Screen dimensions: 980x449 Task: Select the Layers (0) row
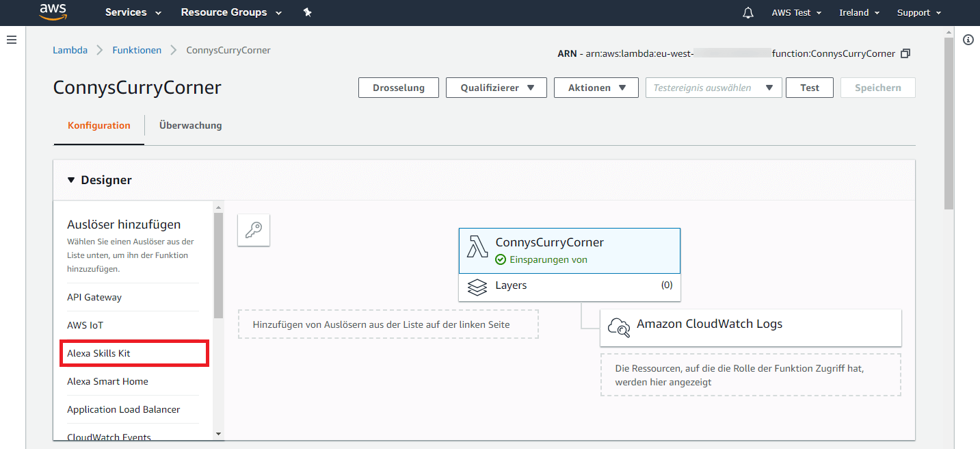[x=570, y=286]
